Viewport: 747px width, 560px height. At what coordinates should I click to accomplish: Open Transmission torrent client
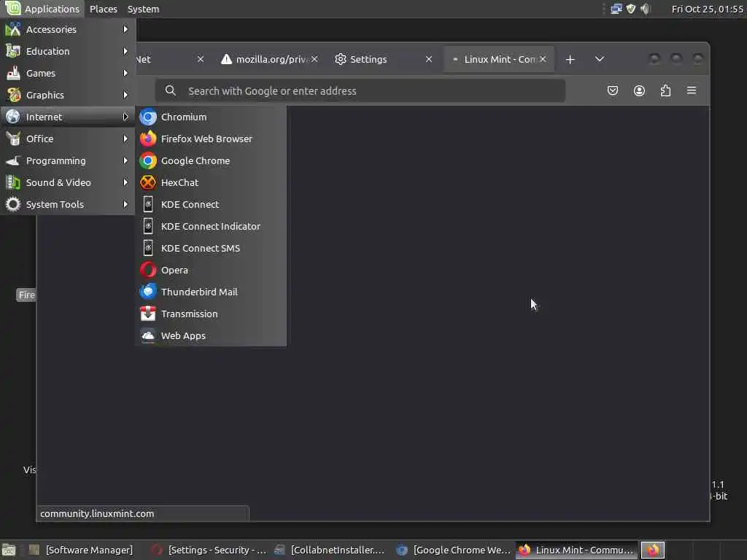click(211, 314)
